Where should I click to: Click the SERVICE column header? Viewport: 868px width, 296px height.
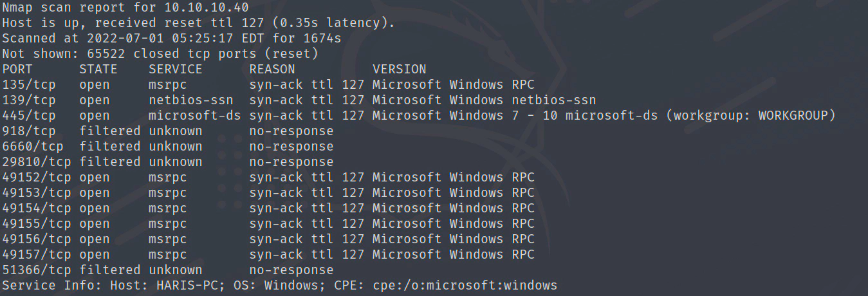[175, 69]
